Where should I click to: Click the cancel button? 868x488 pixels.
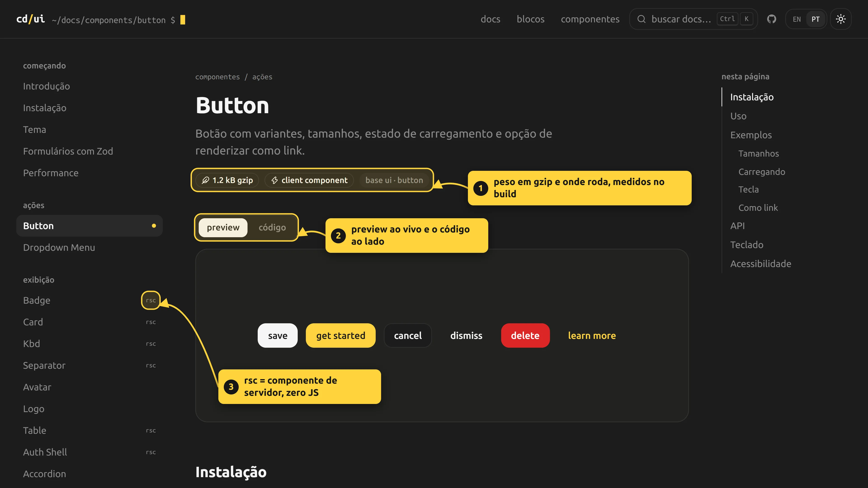(408, 335)
